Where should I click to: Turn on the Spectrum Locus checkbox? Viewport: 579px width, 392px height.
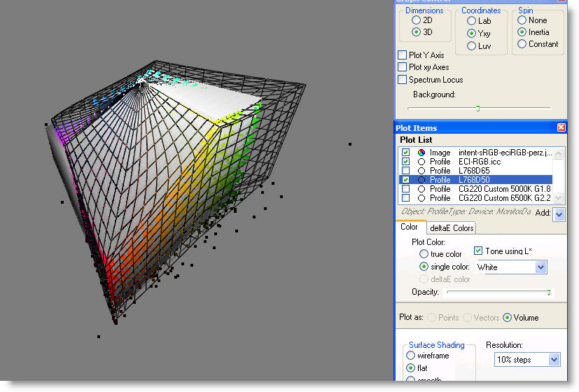(403, 80)
